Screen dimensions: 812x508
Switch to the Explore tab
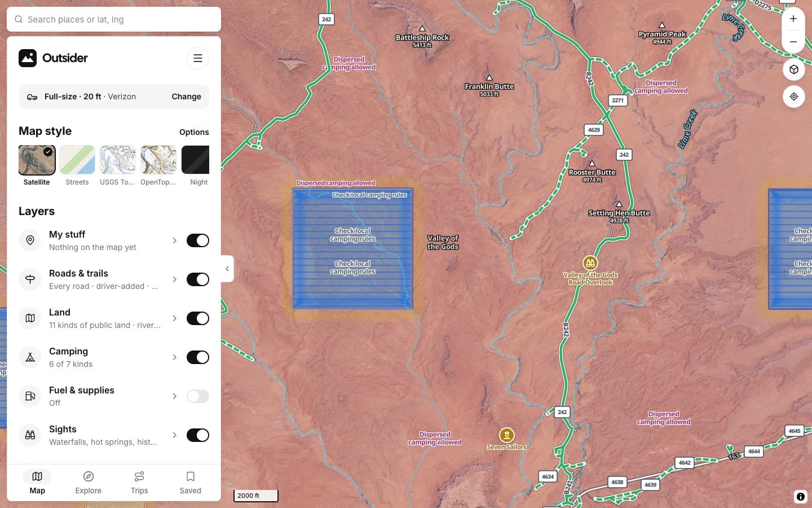[x=89, y=483]
